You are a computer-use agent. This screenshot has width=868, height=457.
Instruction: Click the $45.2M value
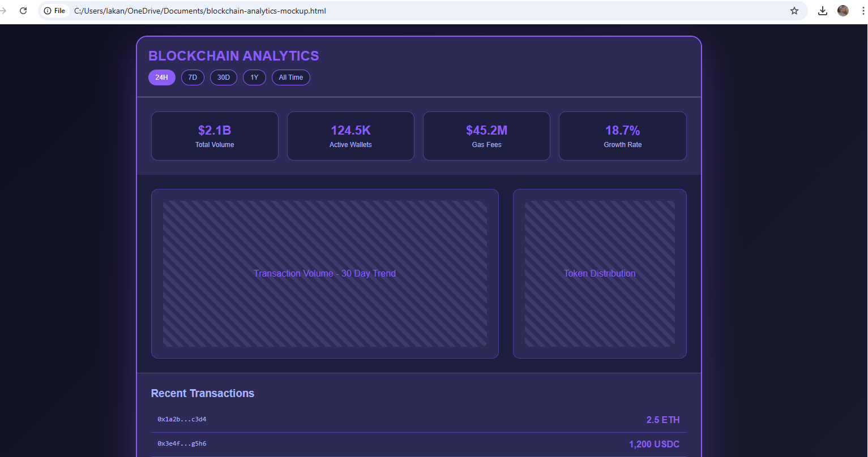pos(486,131)
